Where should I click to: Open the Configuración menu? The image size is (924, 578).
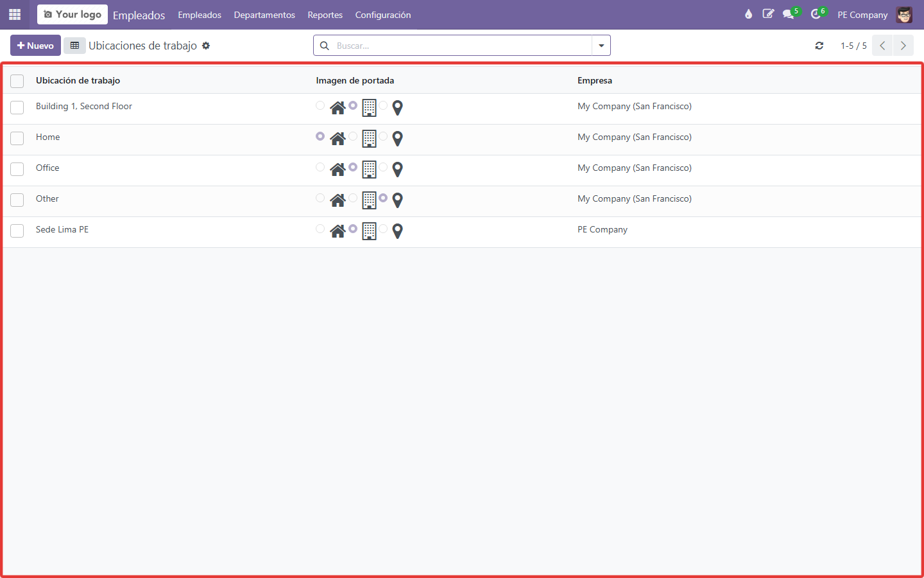[x=383, y=15]
